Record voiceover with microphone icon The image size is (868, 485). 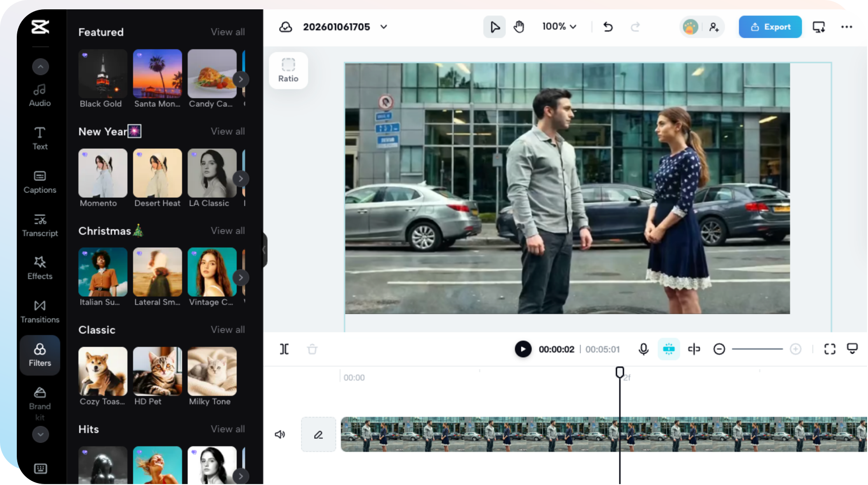(644, 349)
